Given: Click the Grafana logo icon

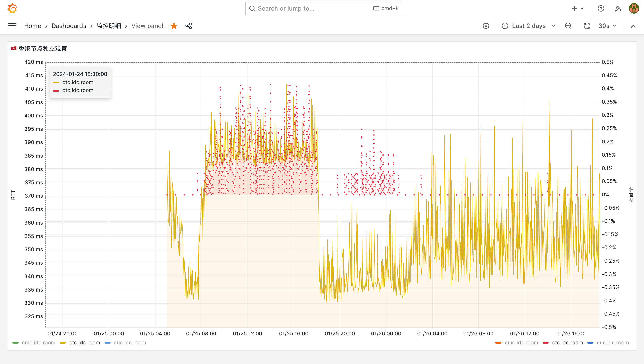Looking at the screenshot, I should coord(12,8).
